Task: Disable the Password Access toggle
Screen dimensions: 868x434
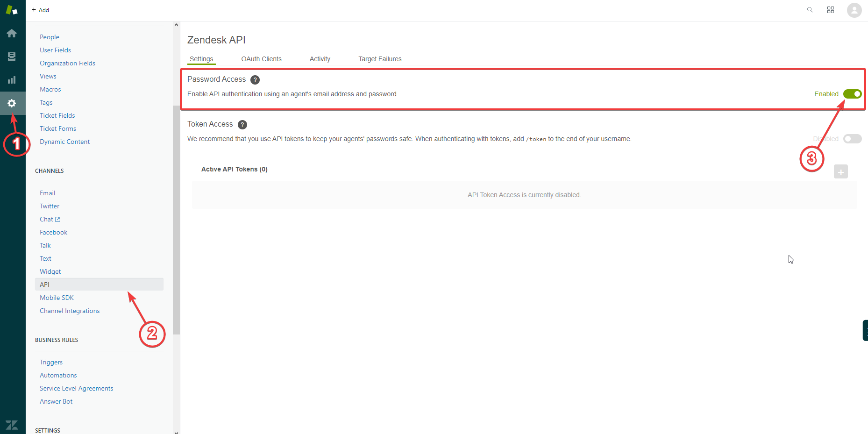Action: [853, 94]
